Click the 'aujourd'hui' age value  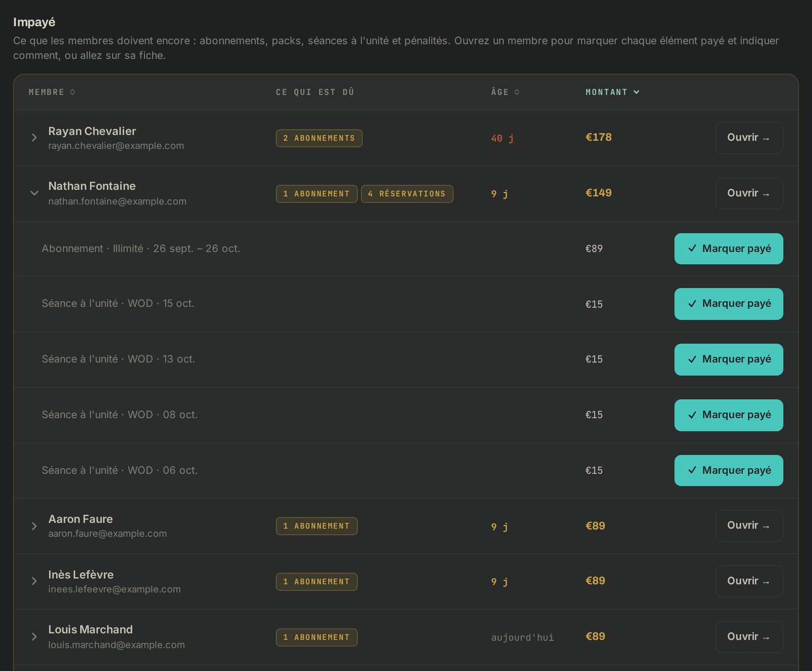coord(523,638)
